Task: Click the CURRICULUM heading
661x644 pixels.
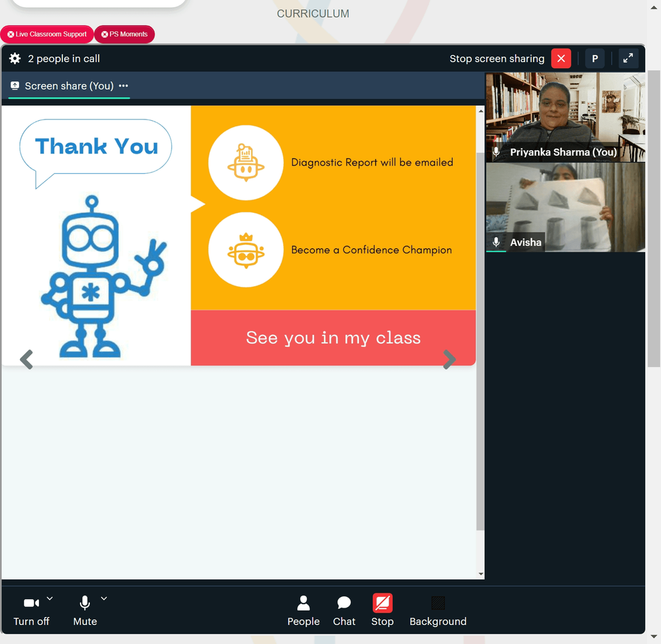Action: click(313, 13)
